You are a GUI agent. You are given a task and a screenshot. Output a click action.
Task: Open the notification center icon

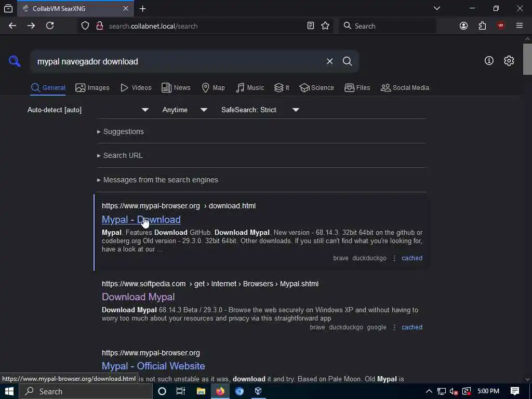515,391
